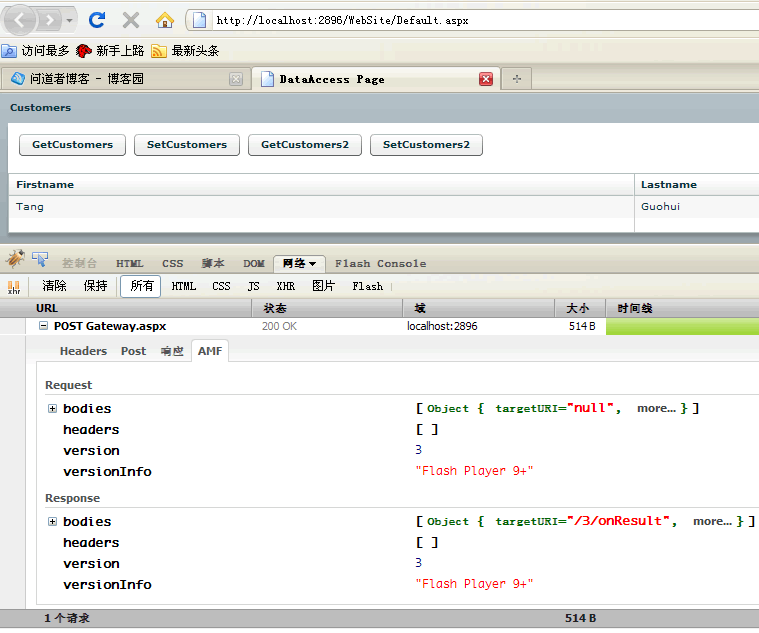Expand the Request bodies node
This screenshot has width=759, height=633.
tap(52, 408)
